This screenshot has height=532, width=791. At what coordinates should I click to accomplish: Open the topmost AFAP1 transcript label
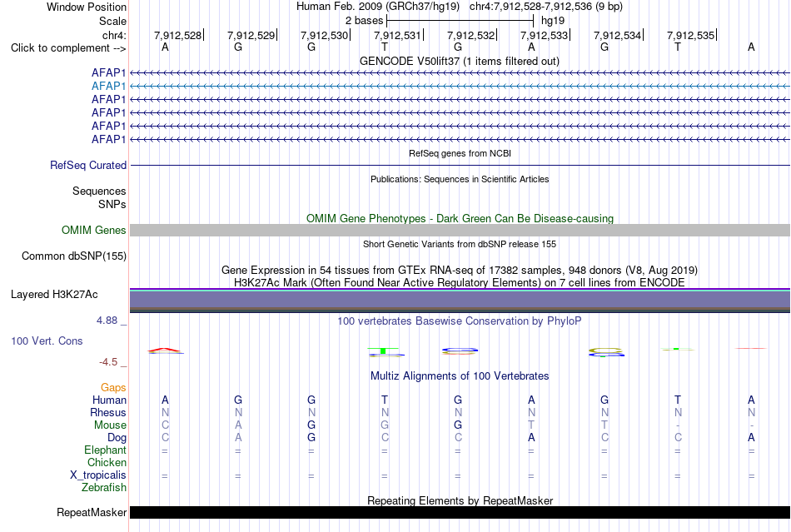click(108, 73)
